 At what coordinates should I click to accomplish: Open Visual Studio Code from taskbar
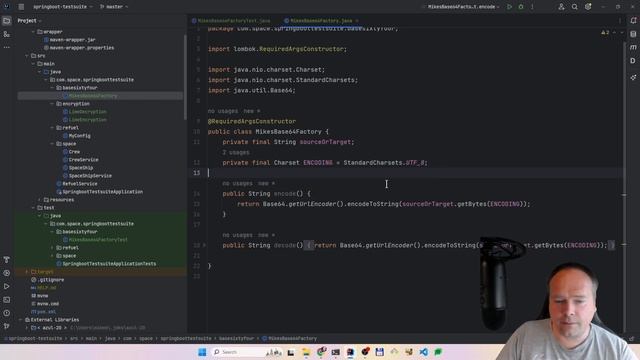click(x=423, y=352)
